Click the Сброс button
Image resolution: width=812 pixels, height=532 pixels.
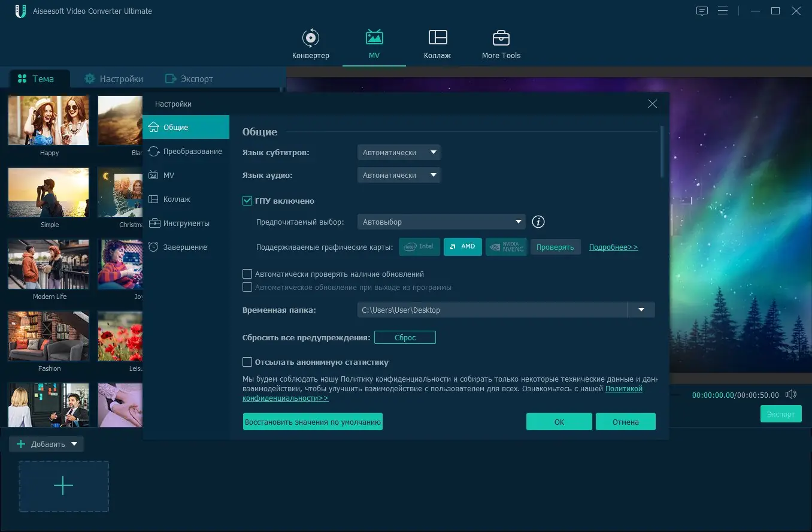click(x=405, y=337)
